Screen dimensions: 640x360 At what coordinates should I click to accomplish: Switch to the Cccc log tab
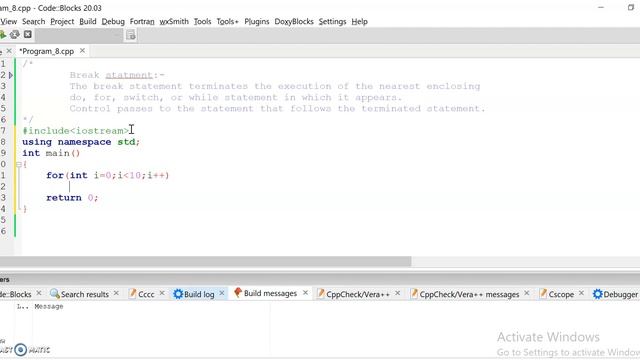coord(142,294)
